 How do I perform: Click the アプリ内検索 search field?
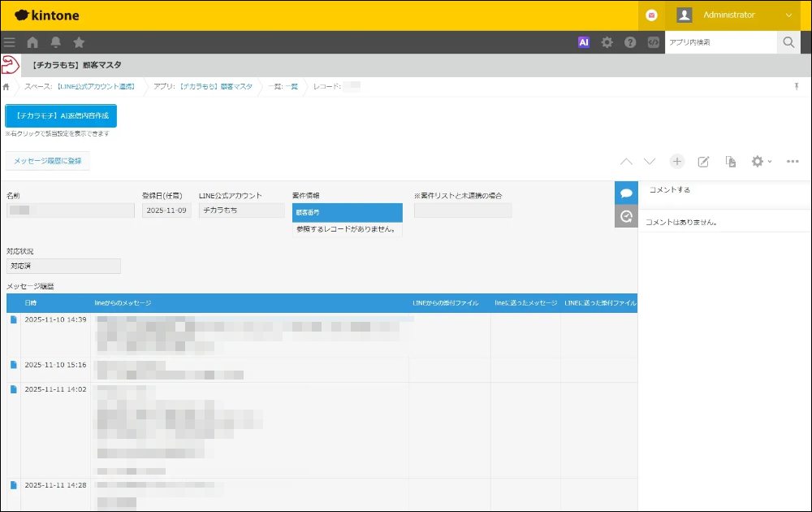720,42
